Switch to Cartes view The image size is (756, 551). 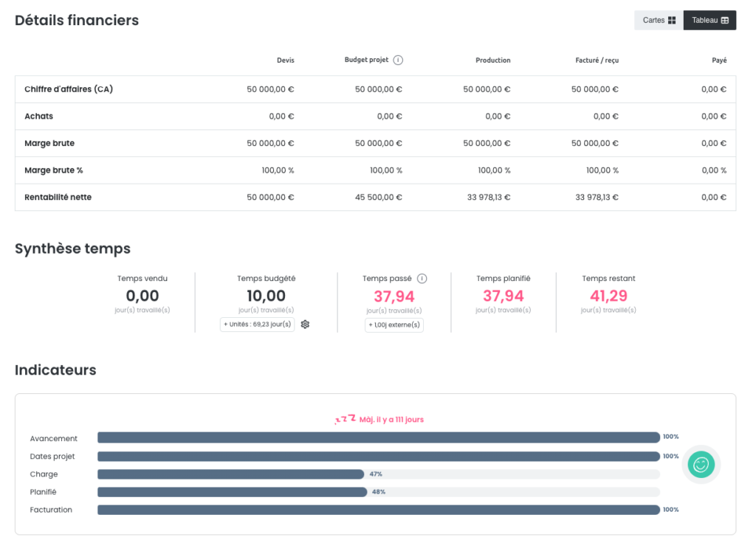click(x=659, y=21)
